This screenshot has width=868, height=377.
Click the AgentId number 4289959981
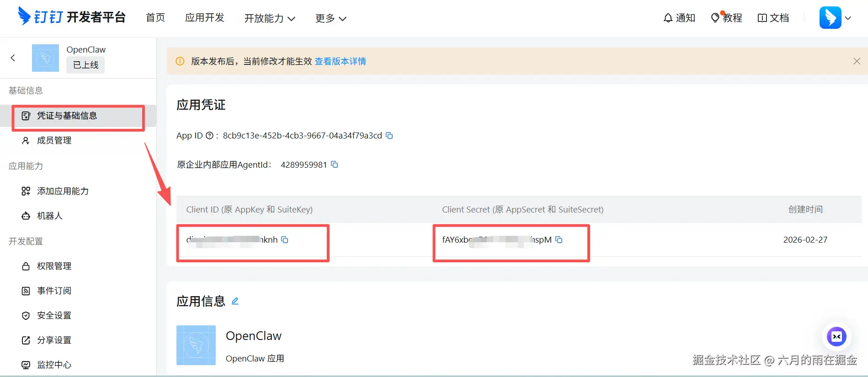304,165
